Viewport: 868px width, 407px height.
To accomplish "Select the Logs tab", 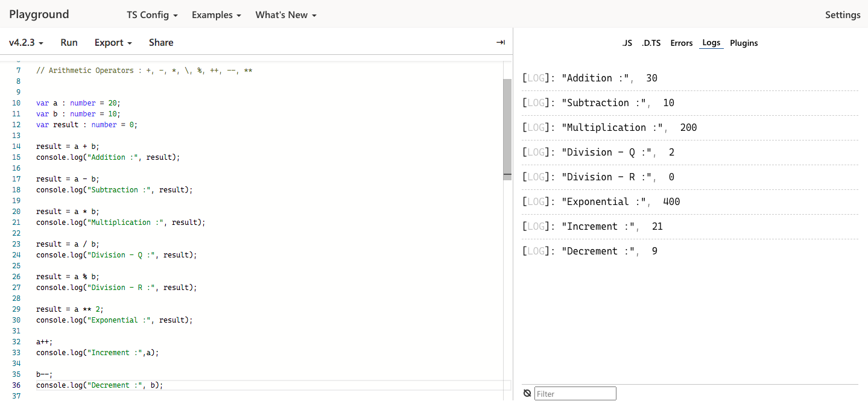I will tap(711, 43).
